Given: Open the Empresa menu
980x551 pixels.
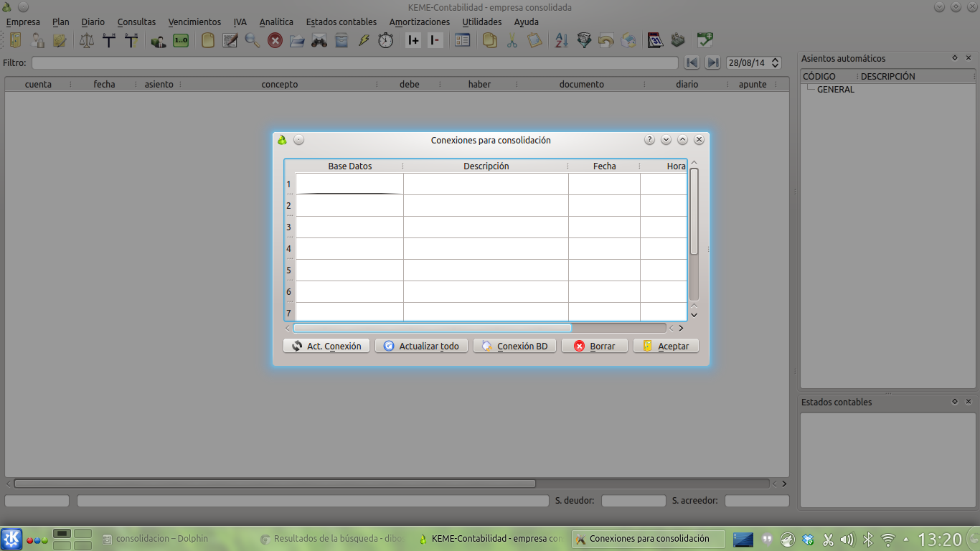Looking at the screenshot, I should [23, 22].
